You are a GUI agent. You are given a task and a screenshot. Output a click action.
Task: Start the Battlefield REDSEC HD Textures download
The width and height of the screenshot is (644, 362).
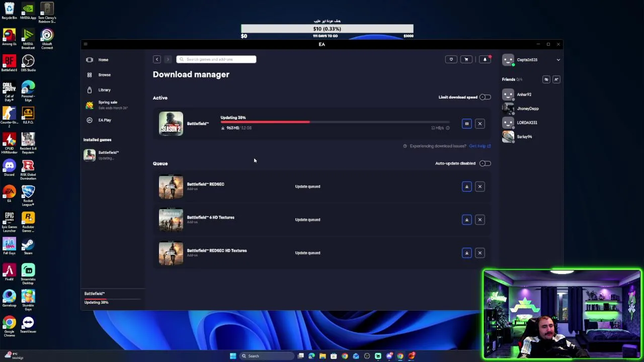(466, 253)
